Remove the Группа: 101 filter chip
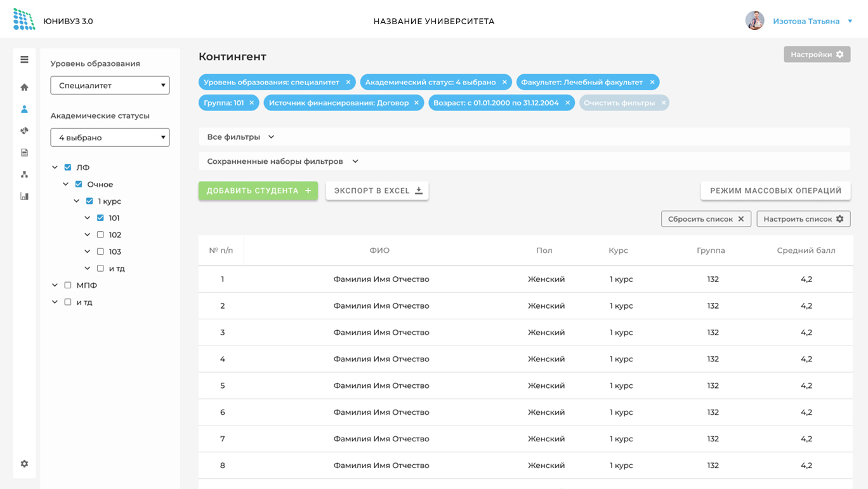The height and width of the screenshot is (489, 868). tap(251, 103)
